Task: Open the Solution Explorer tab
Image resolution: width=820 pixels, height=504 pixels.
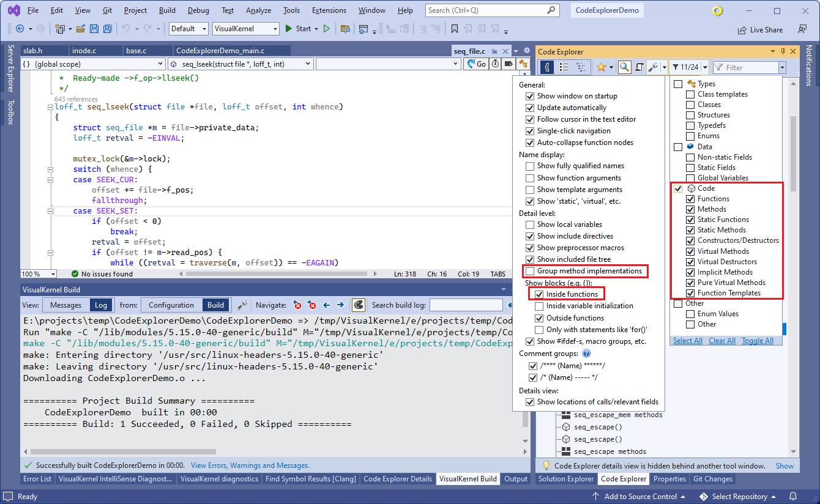Action: tap(566, 479)
